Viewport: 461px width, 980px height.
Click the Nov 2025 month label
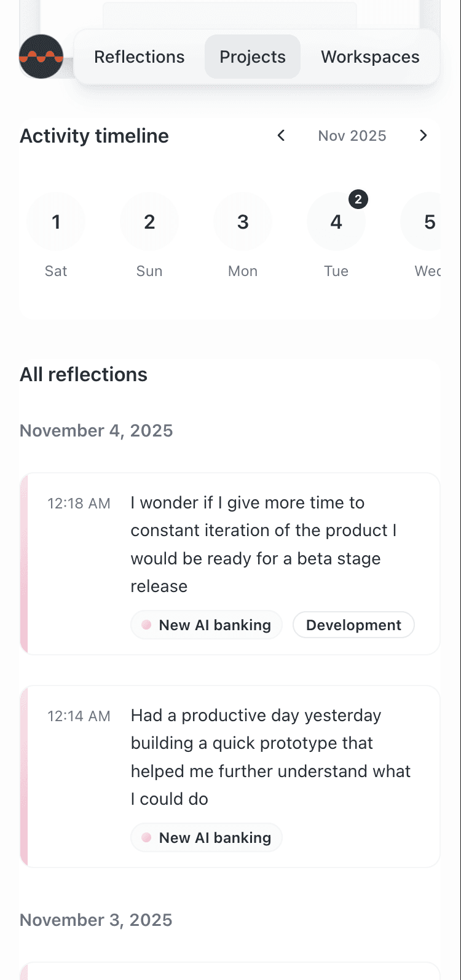point(352,135)
